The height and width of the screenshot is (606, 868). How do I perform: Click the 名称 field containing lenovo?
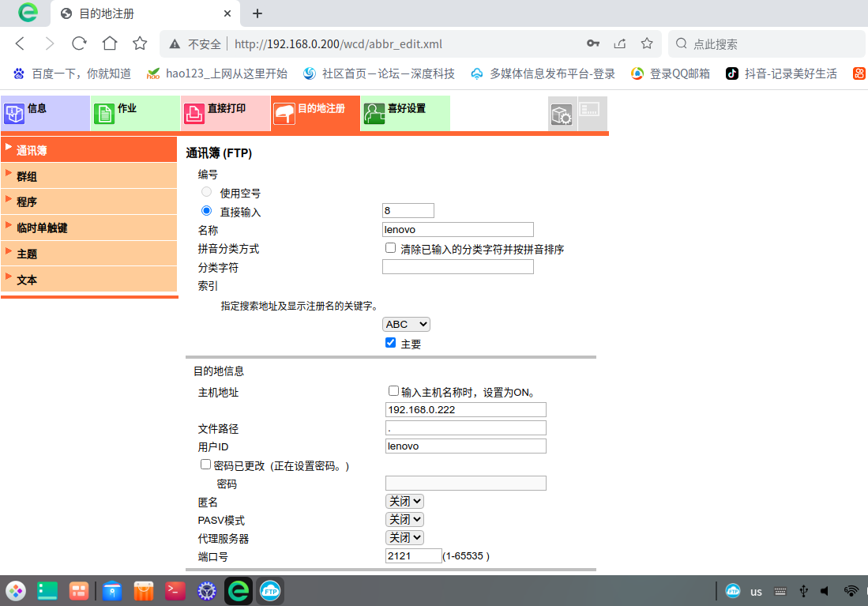pos(458,229)
